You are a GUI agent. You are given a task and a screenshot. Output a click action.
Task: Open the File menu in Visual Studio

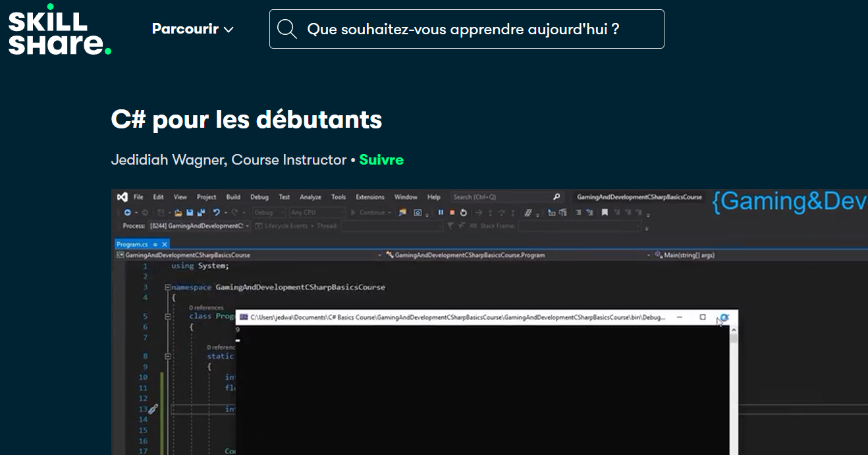click(x=138, y=197)
